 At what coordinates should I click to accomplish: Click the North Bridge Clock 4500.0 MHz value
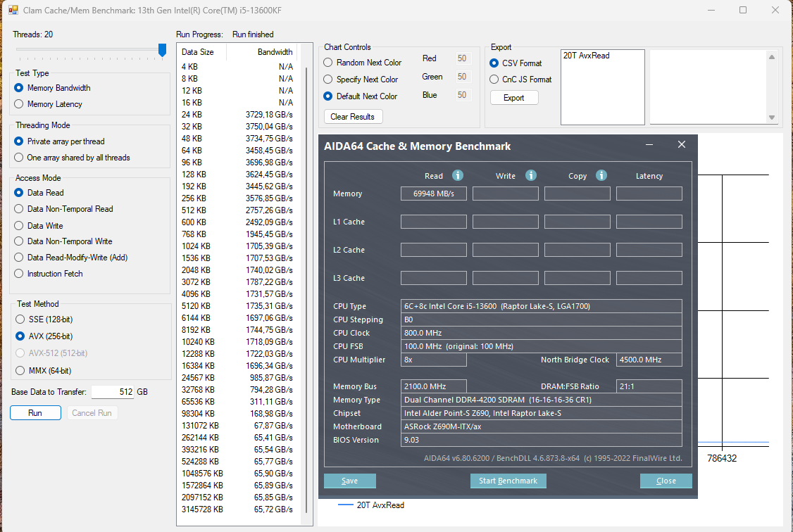coord(649,360)
